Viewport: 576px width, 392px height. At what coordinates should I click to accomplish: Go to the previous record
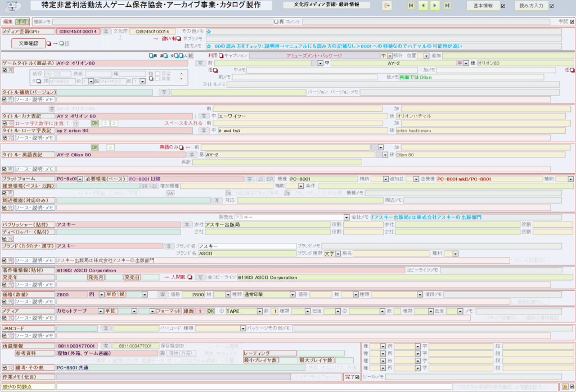click(423, 6)
